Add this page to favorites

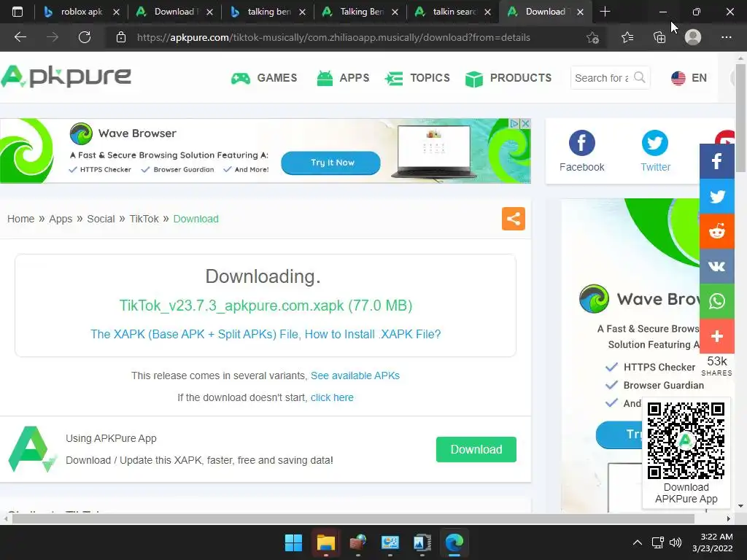pos(592,38)
